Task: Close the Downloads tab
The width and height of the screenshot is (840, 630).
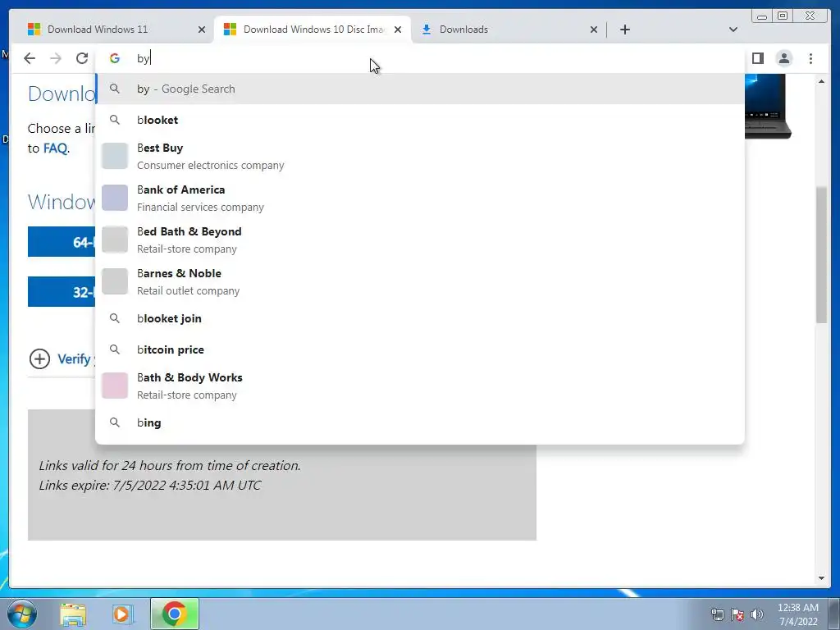Action: coord(594,30)
